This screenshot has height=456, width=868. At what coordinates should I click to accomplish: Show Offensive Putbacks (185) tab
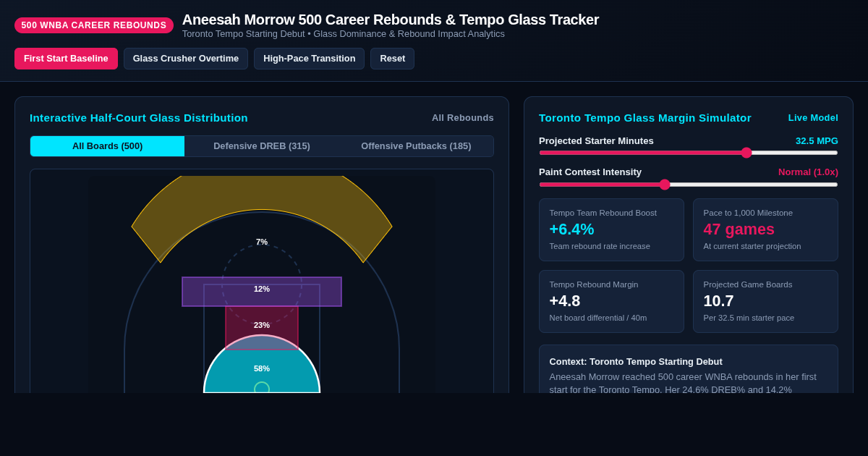416,146
